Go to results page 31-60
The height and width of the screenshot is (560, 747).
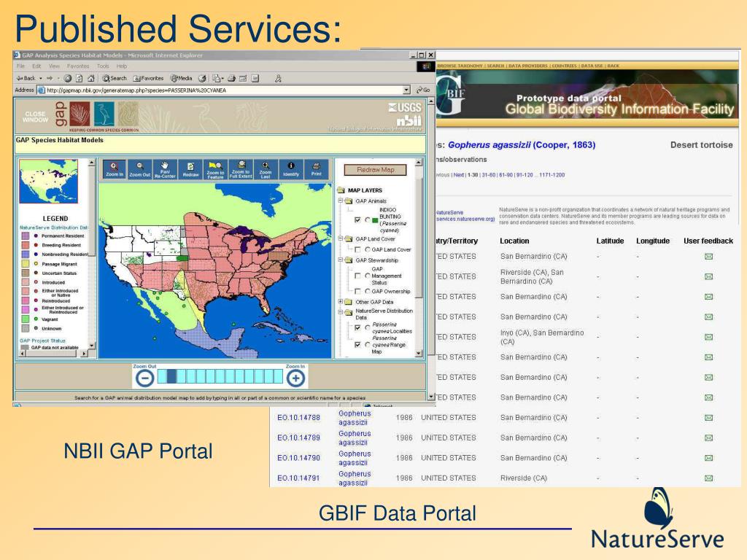click(489, 175)
